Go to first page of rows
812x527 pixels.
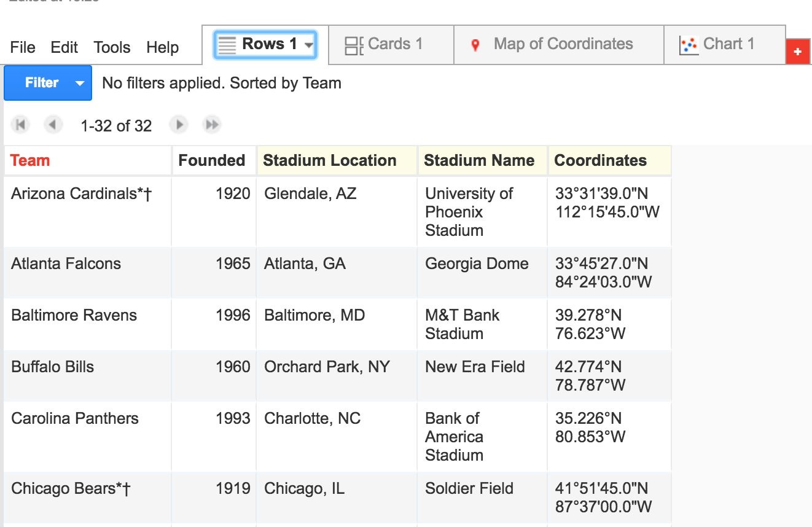click(20, 125)
